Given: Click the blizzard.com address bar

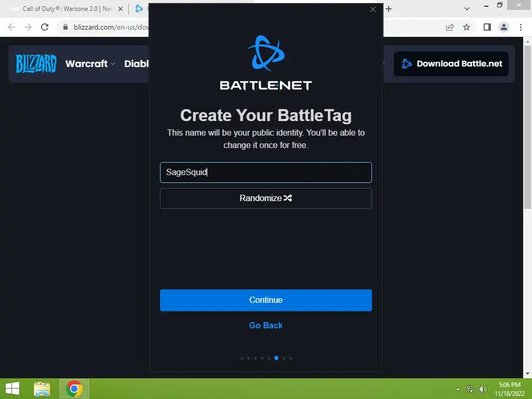Looking at the screenshot, I should [x=111, y=27].
